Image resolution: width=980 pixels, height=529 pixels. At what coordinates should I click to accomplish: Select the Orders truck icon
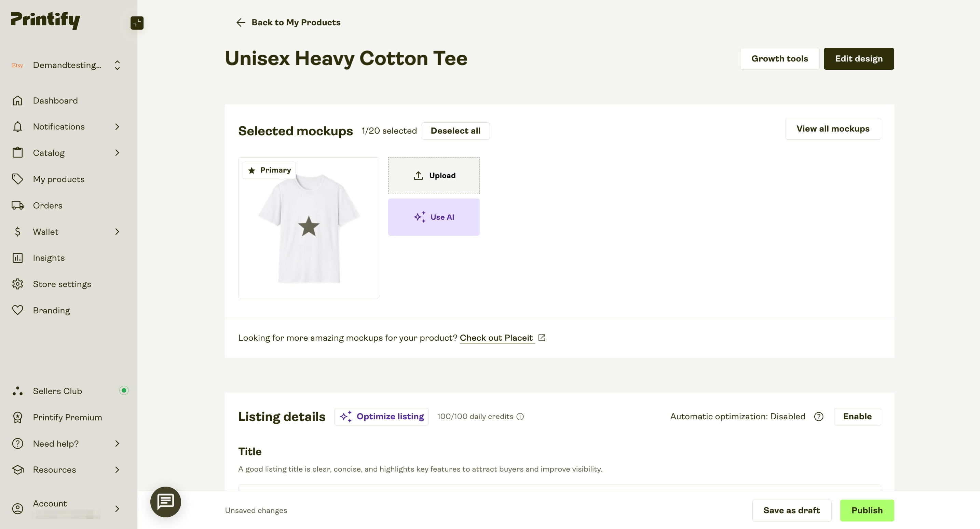pos(17,205)
